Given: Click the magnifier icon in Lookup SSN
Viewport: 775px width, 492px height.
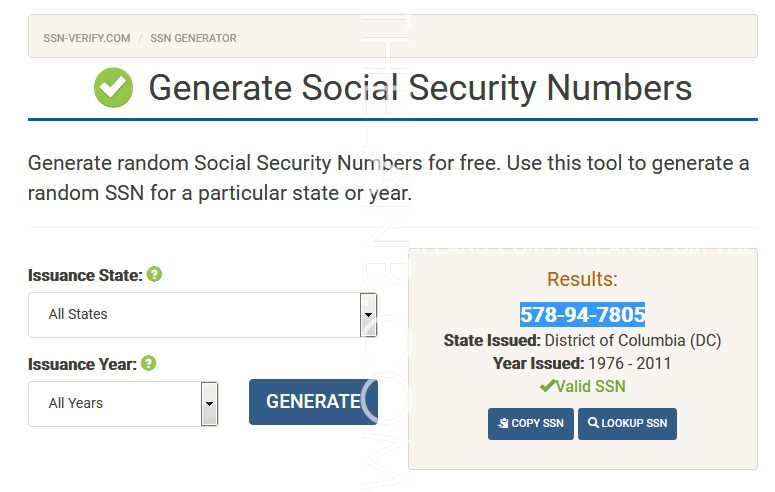Looking at the screenshot, I should [x=594, y=423].
